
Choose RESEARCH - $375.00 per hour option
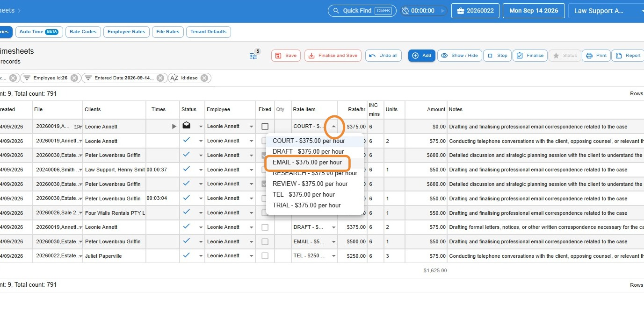point(315,173)
